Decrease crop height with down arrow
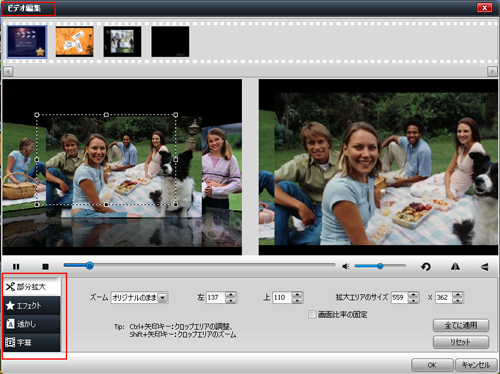Image resolution: width=500 pixels, height=374 pixels. (458, 300)
